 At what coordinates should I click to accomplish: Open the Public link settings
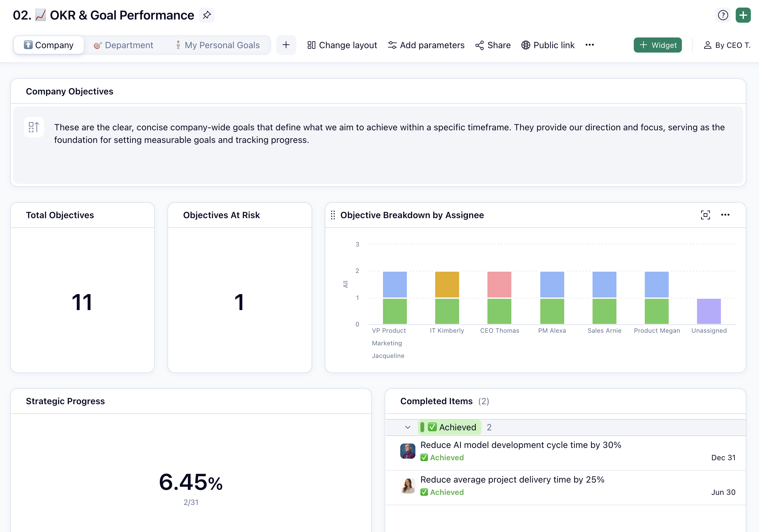coord(548,45)
